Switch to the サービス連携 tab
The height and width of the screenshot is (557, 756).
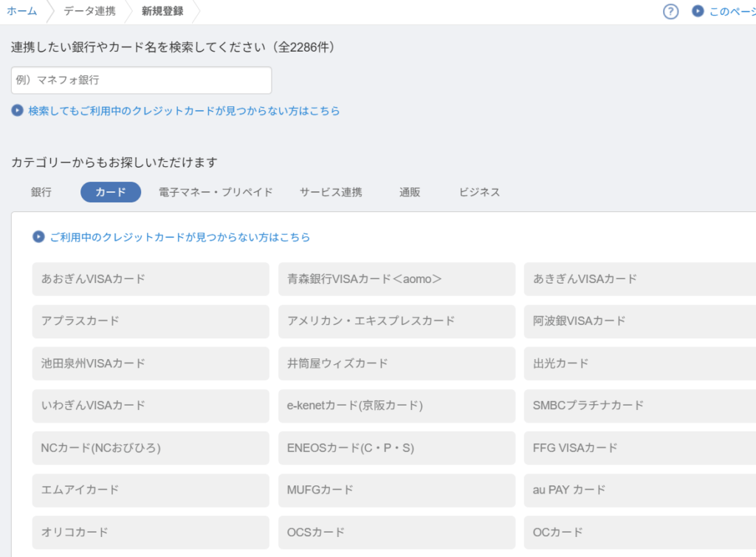[331, 192]
